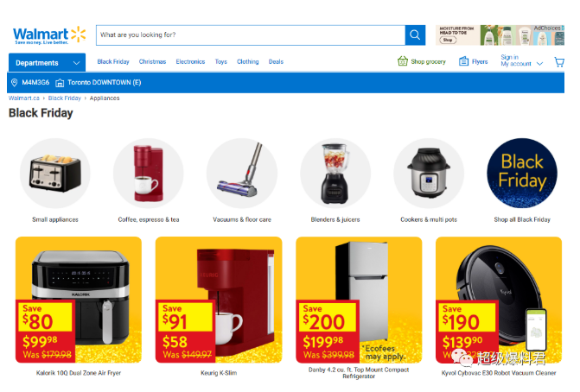Open the Flyers icon link
580x392 pixels.
[x=463, y=61]
